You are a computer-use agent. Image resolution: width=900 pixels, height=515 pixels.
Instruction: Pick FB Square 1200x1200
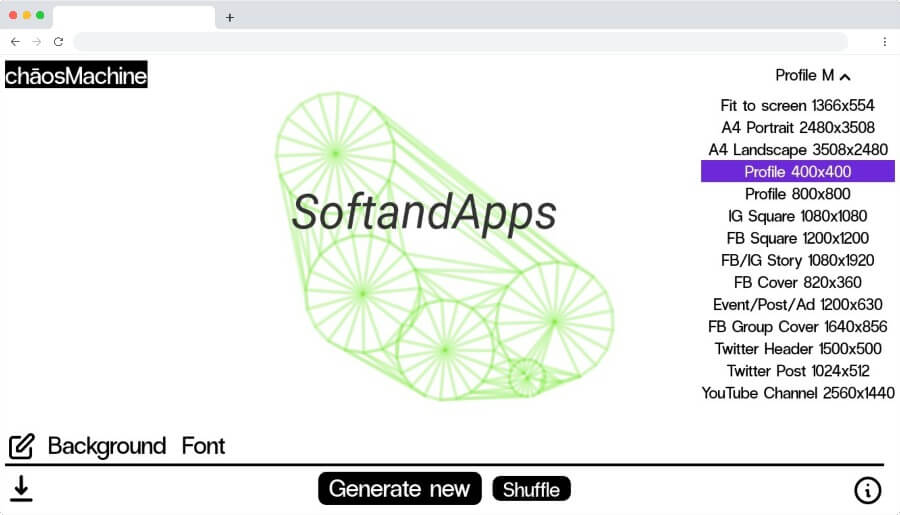click(x=797, y=238)
